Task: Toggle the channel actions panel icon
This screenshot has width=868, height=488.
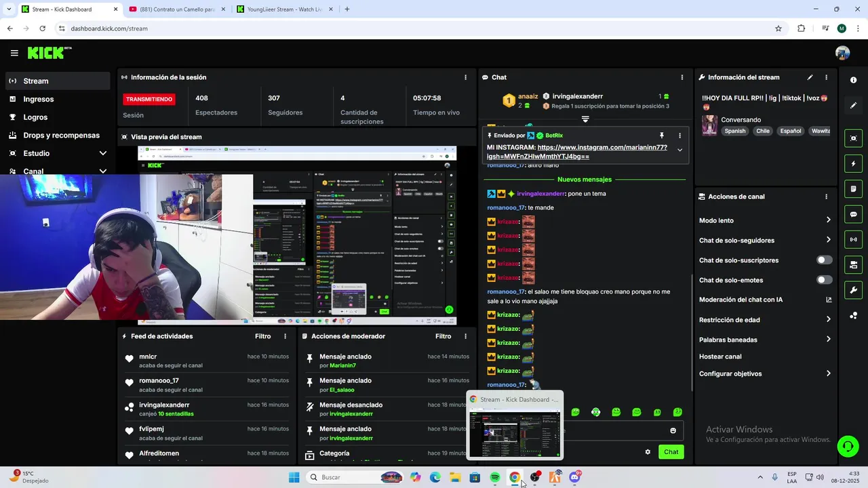Action: click(853, 264)
